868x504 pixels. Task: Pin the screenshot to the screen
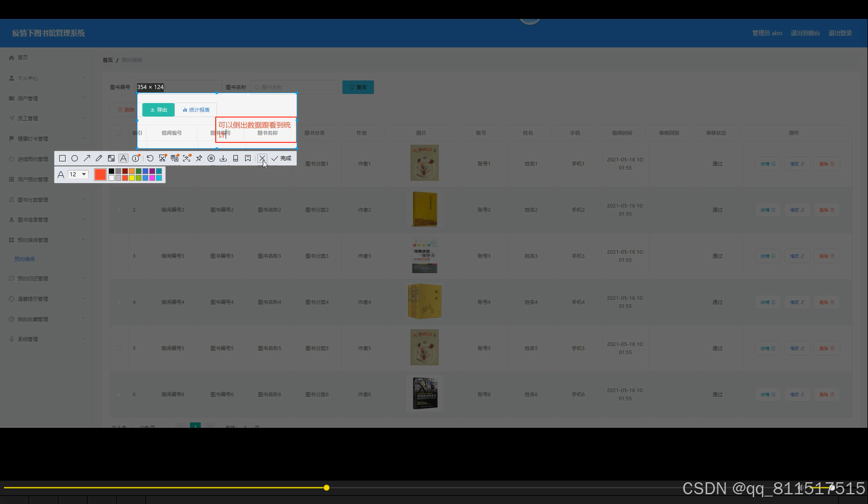click(x=199, y=158)
